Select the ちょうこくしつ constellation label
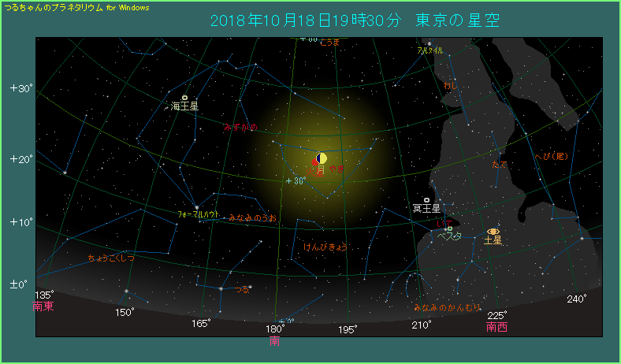Screen dimensions: 621x364 point(111,258)
